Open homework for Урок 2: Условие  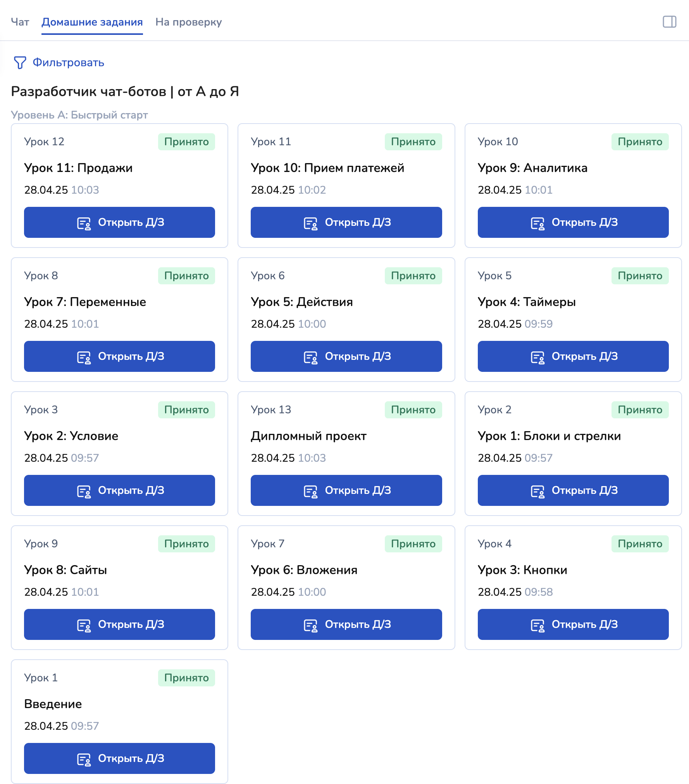click(119, 490)
